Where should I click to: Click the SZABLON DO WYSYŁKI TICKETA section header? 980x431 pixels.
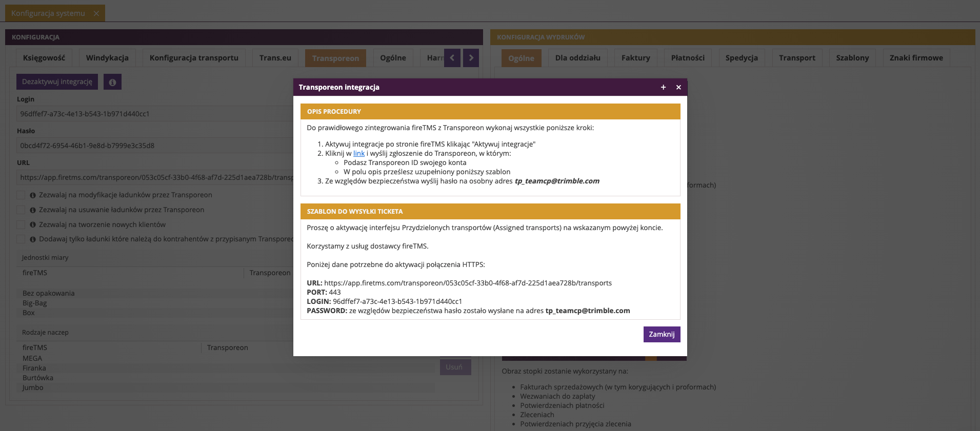(x=490, y=211)
